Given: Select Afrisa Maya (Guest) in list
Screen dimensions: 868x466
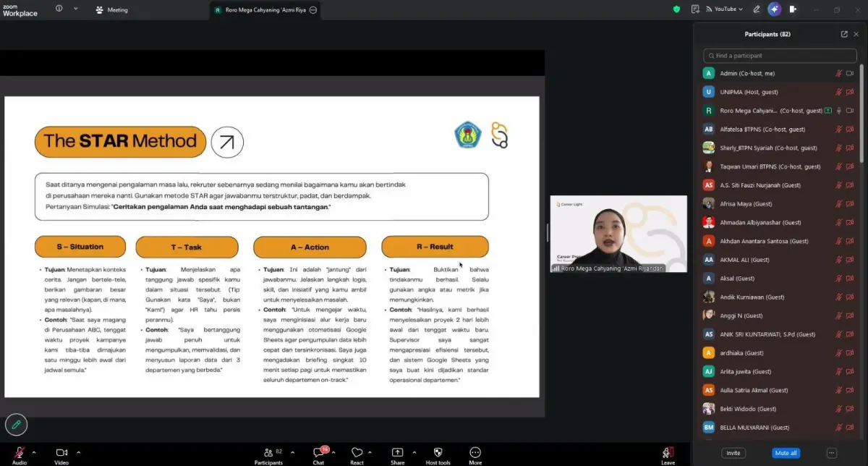Looking at the screenshot, I should pos(779,204).
